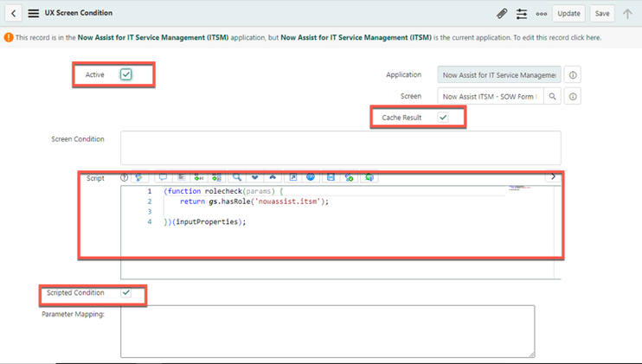Image resolution: width=642 pixels, height=364 pixels.
Task: Go to previous record with up arrow
Action: pos(627,14)
